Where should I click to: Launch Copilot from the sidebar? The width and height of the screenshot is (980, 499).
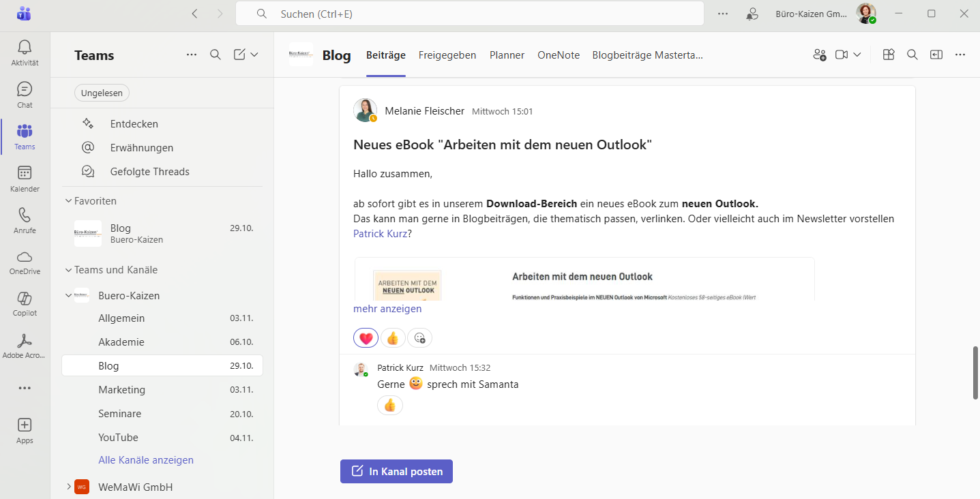(x=25, y=303)
